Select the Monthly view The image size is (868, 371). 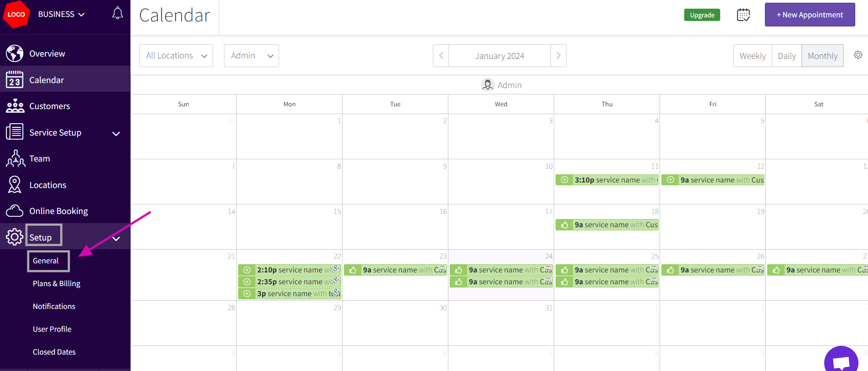(x=822, y=56)
